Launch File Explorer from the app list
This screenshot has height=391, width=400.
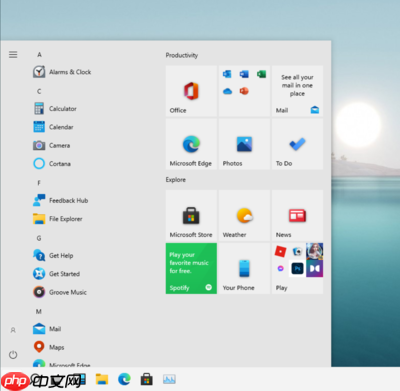(58, 219)
